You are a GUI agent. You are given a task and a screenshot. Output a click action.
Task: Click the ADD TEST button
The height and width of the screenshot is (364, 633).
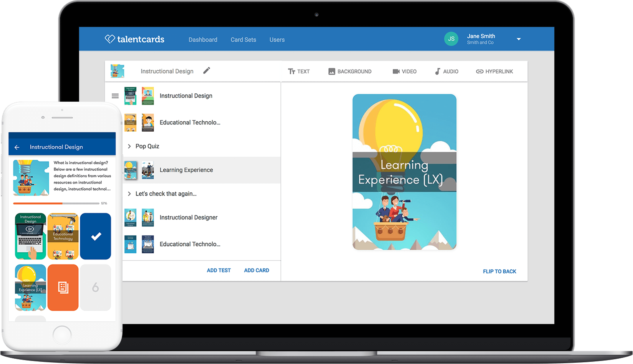[219, 270]
